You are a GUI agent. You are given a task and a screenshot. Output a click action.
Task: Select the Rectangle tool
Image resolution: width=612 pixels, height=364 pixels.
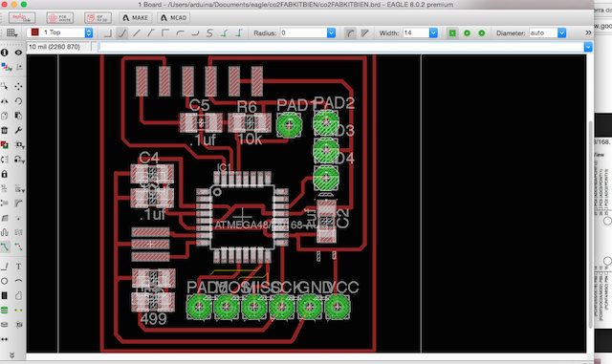pos(4,295)
